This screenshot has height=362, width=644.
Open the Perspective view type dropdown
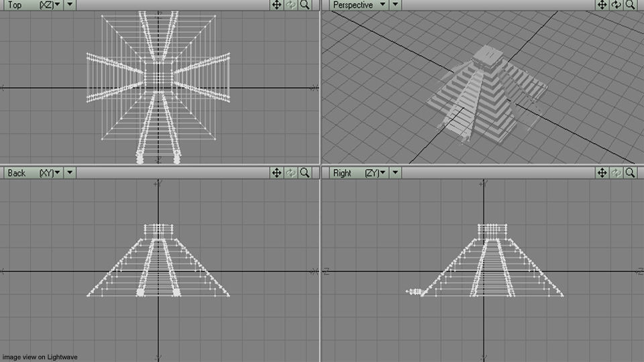point(359,5)
